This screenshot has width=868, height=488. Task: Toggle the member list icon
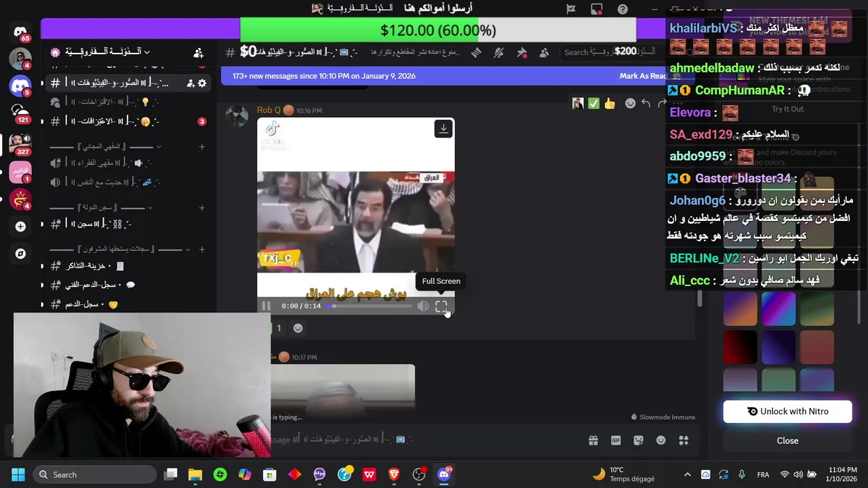pos(545,52)
